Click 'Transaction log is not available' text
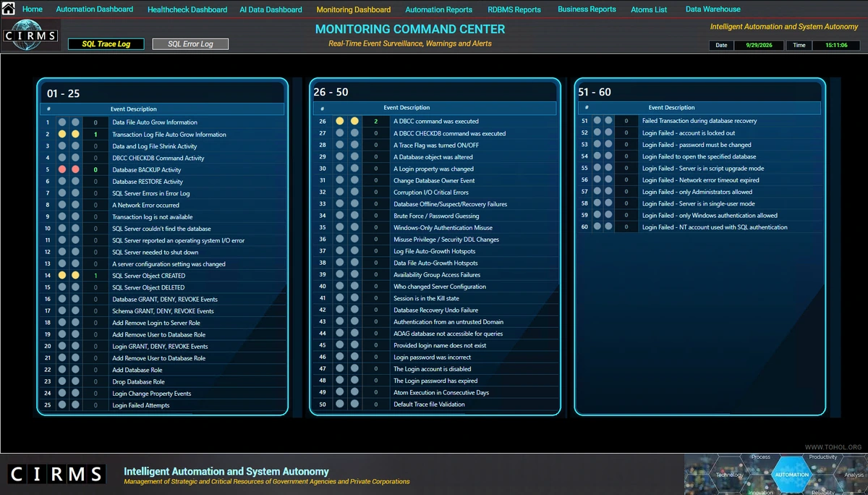The height and width of the screenshot is (495, 868). coord(153,217)
